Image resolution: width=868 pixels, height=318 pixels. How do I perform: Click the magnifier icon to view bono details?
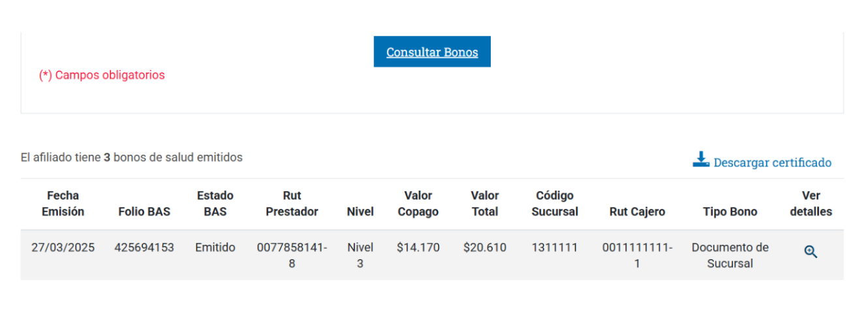811,252
